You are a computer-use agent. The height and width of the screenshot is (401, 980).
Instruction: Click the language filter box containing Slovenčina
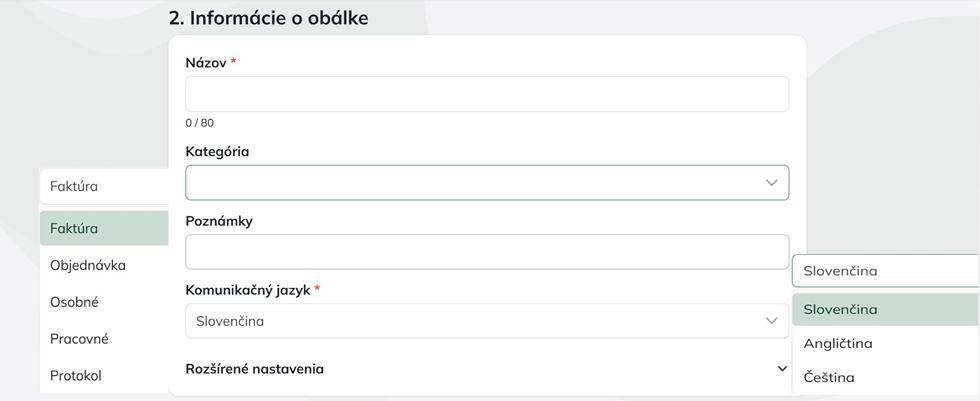pos(885,270)
